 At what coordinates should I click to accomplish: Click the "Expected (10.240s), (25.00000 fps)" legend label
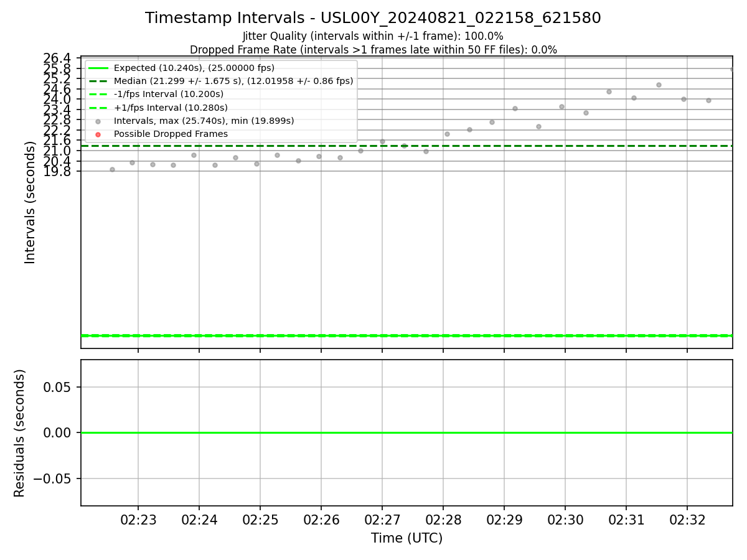[194, 68]
